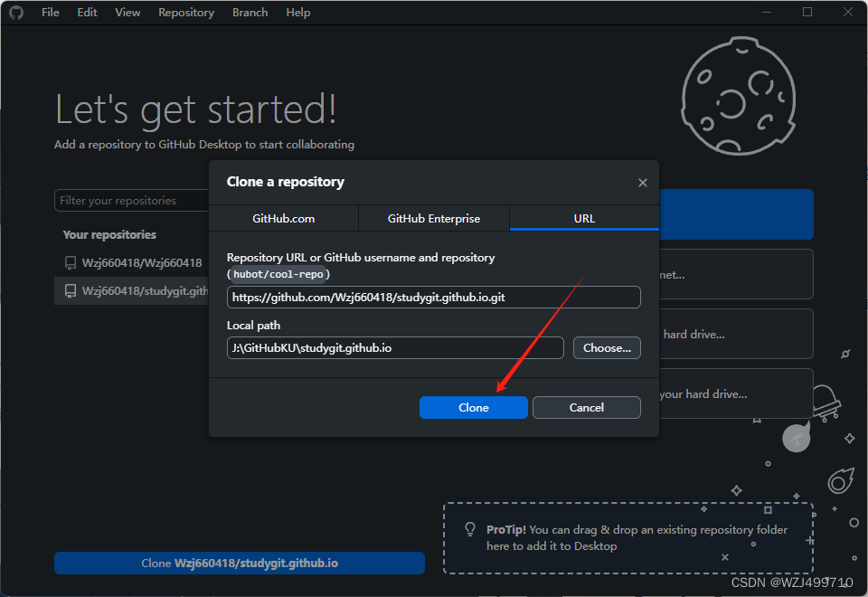This screenshot has width=868, height=597.
Task: Click the Repository URL input field
Action: (x=433, y=298)
